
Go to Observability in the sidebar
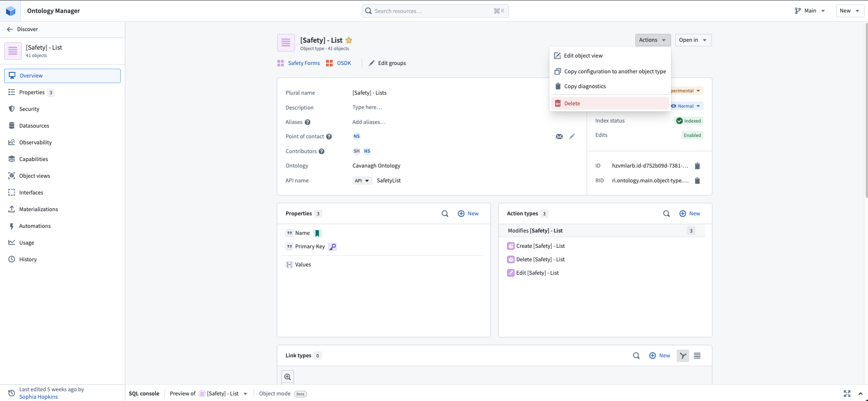pos(62,142)
